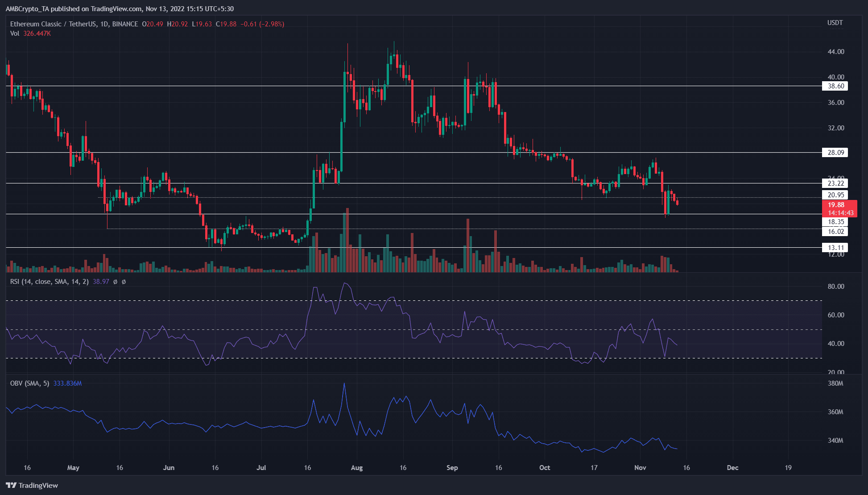
Task: Click the 333.836M OBV value
Action: [x=67, y=383]
